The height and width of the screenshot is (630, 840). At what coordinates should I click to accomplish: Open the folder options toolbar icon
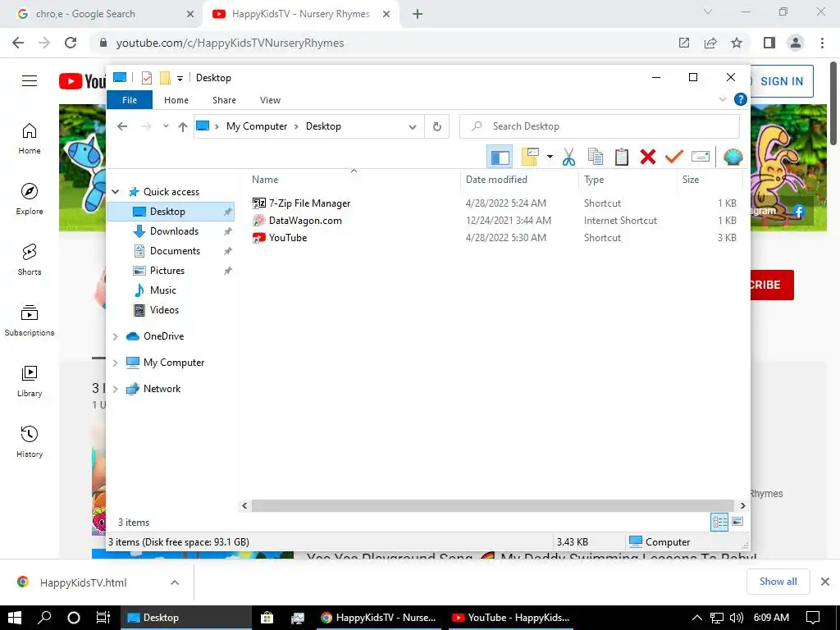(530, 157)
